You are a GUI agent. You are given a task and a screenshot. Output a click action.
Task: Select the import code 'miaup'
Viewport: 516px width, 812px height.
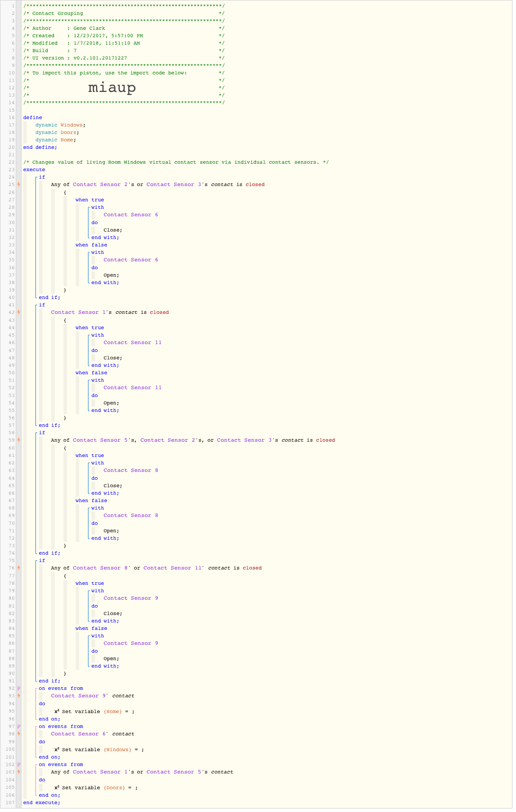112,88
